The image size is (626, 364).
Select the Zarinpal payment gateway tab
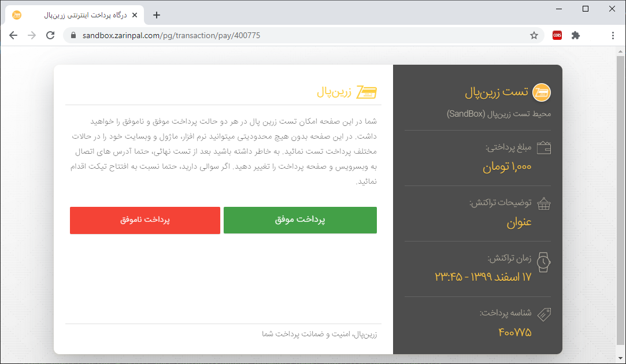(x=75, y=15)
